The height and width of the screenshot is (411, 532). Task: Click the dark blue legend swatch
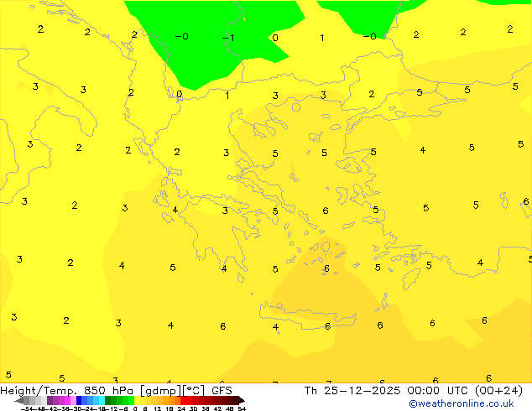[x=79, y=400]
